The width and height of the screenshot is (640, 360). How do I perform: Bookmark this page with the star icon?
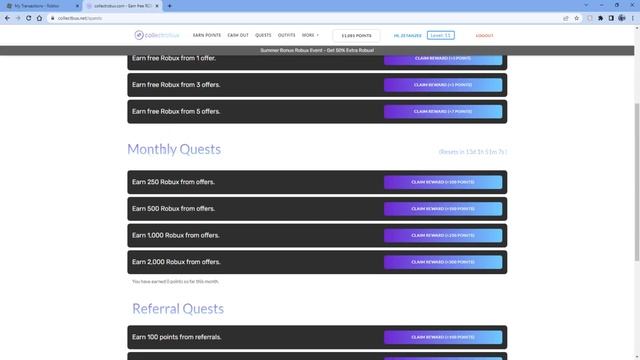point(576,18)
